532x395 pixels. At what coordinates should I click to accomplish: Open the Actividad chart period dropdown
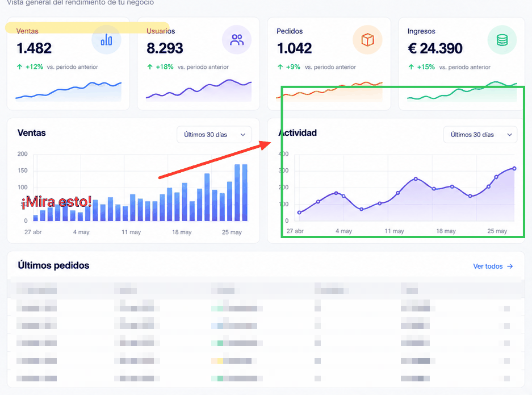[480, 135]
